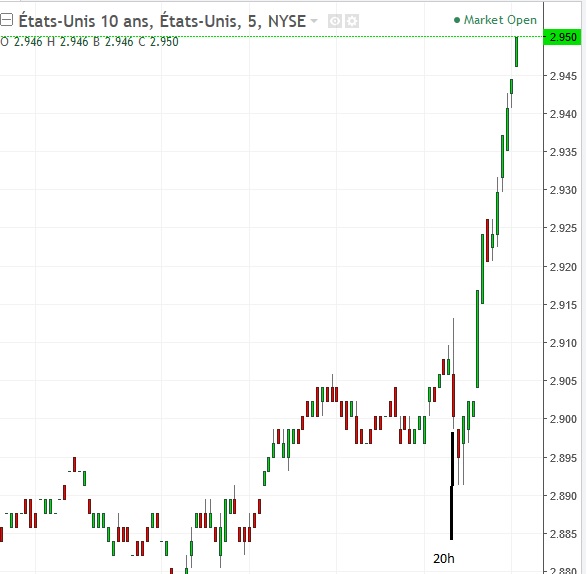Click the 2.895 price axis label

coord(563,458)
